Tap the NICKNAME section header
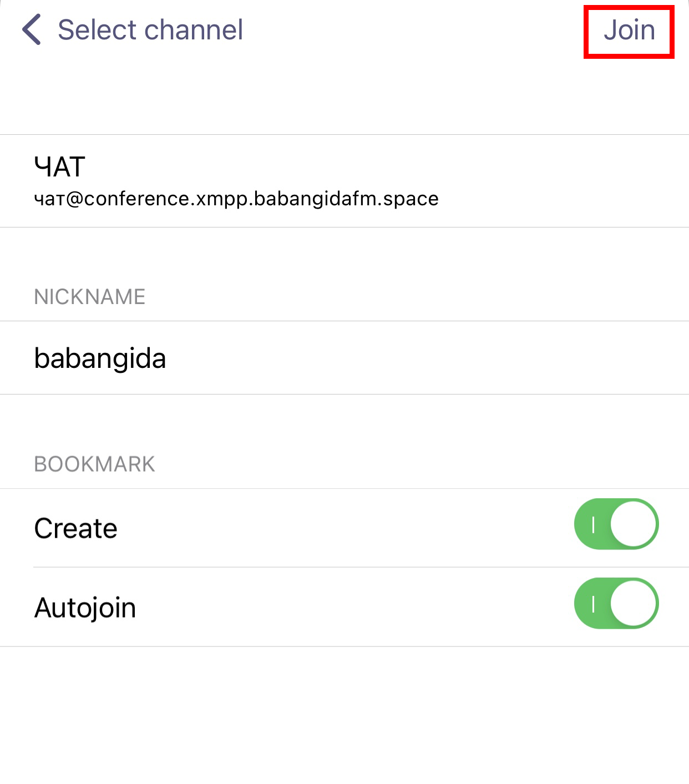 [x=90, y=297]
